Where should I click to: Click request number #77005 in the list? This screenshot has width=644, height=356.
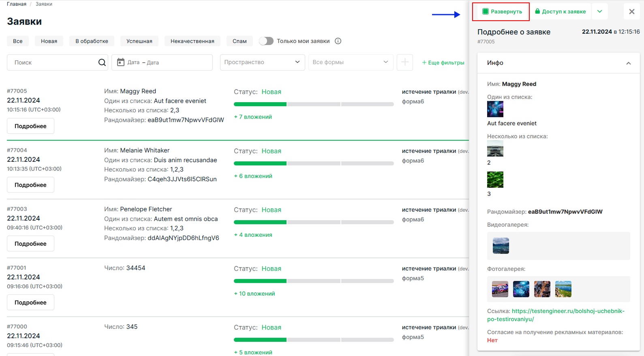tap(17, 91)
